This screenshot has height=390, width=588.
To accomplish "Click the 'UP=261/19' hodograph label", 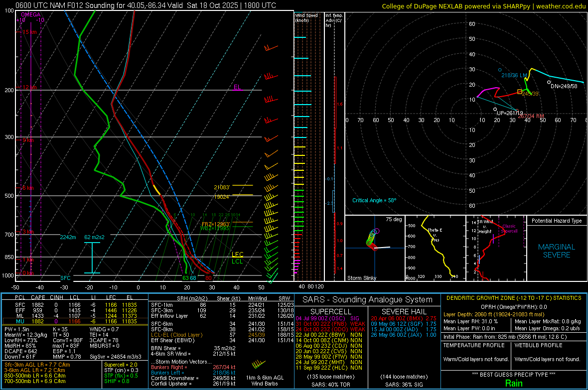I will pyautogui.click(x=510, y=113).
